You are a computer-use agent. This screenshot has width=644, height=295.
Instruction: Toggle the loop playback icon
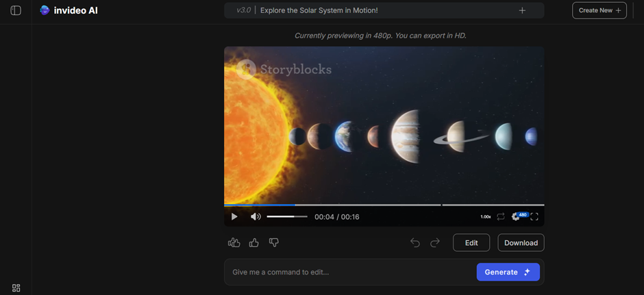tap(500, 217)
